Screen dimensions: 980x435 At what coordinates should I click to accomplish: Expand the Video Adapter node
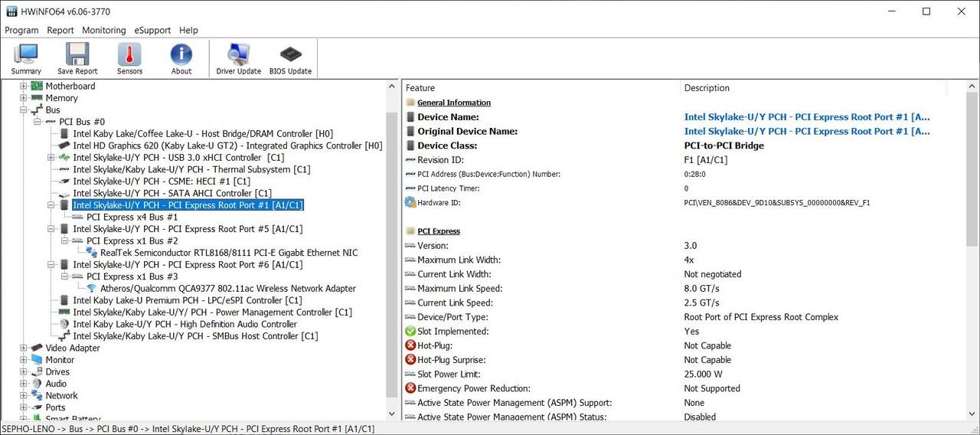pyautogui.click(x=24, y=348)
